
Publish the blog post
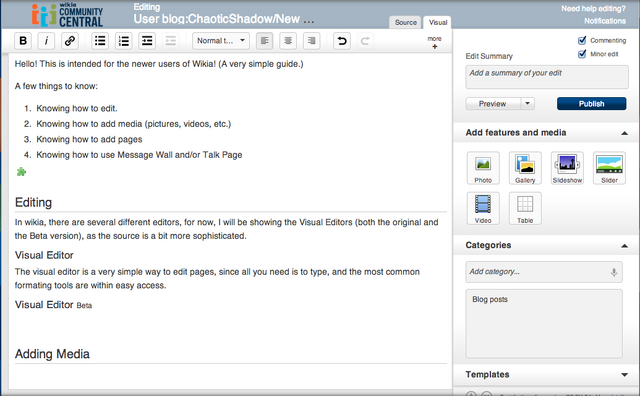click(591, 104)
